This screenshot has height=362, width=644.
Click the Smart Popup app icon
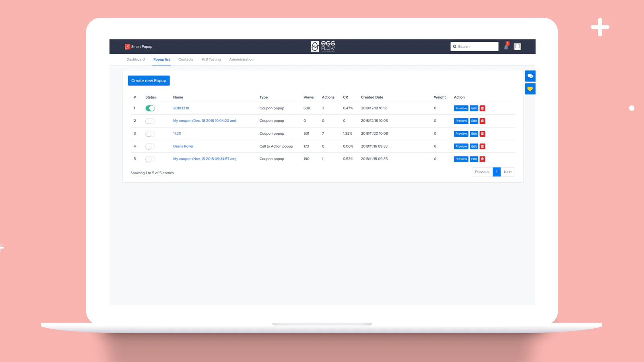(128, 47)
